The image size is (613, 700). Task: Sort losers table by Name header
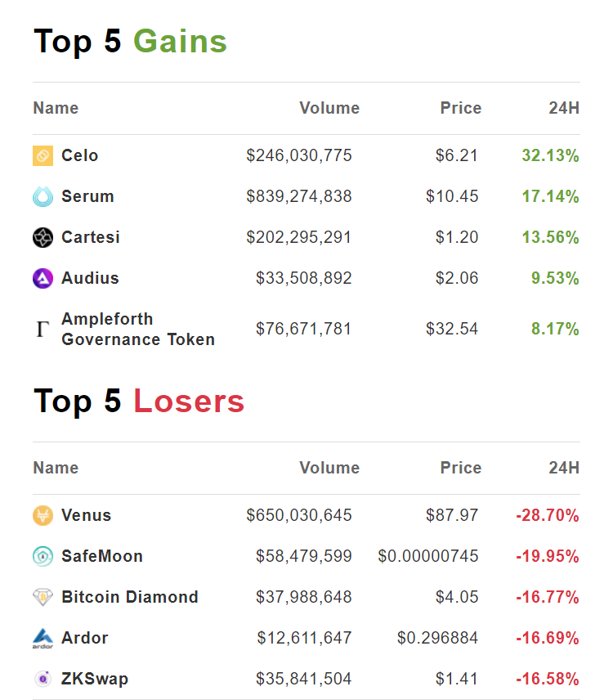point(56,468)
